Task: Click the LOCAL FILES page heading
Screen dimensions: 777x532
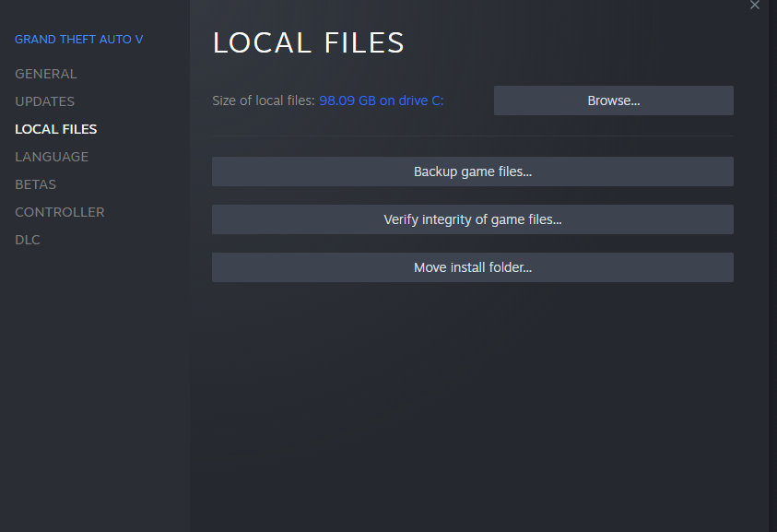Action: click(x=308, y=42)
